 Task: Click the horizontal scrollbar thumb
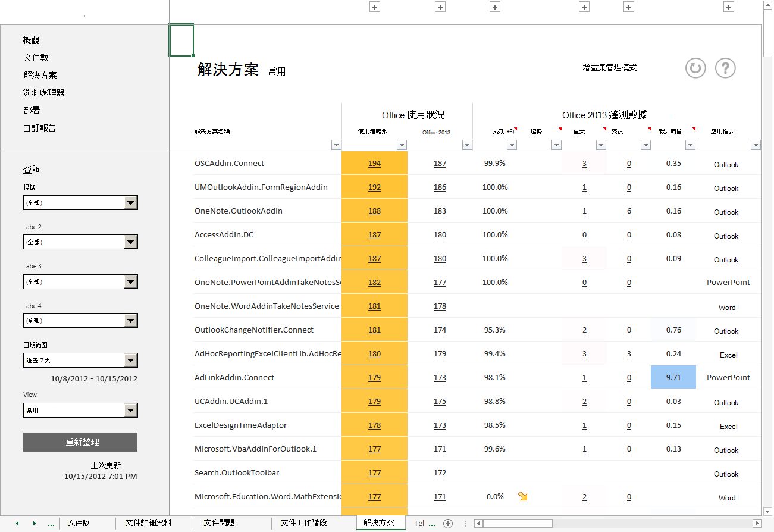(518, 524)
